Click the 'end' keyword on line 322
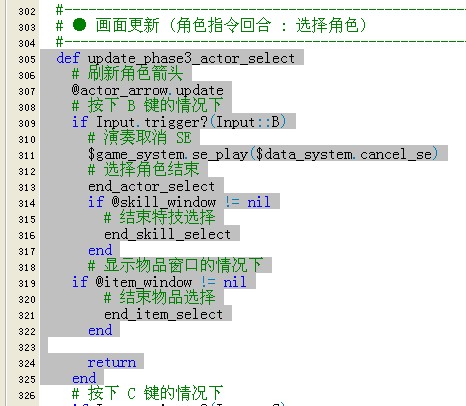Screen dimensions: 466x406 (100, 330)
